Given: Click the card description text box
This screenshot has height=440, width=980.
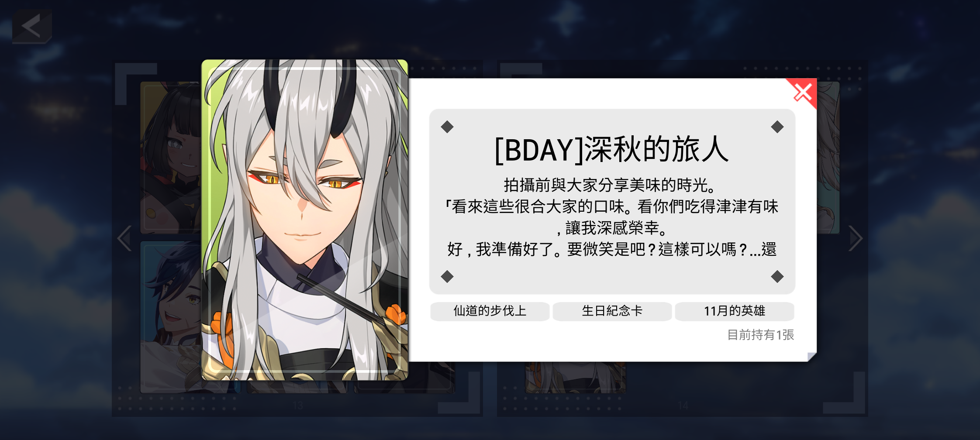Looking at the screenshot, I should point(612,201).
